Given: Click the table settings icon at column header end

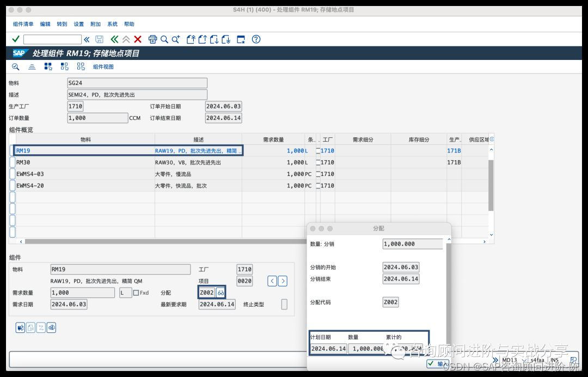Looking at the screenshot, I should tap(492, 139).
